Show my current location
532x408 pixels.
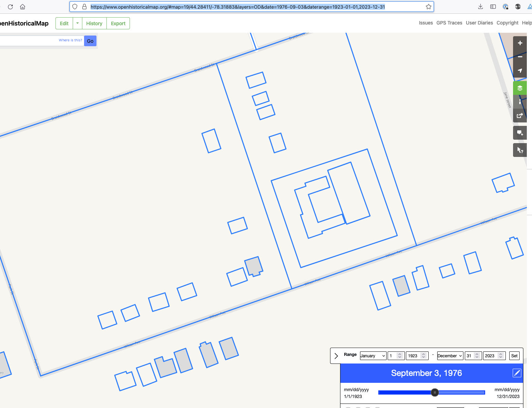coord(520,70)
